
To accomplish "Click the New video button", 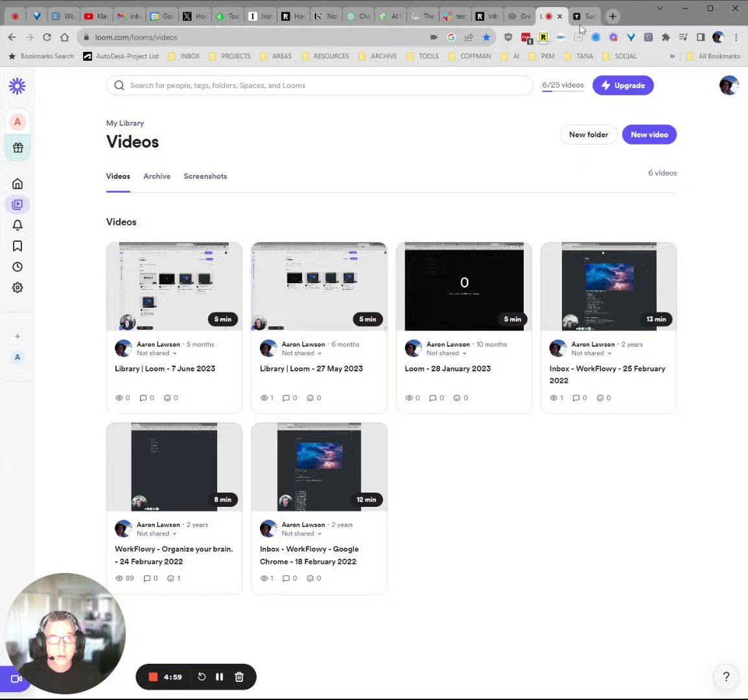I will [x=649, y=135].
